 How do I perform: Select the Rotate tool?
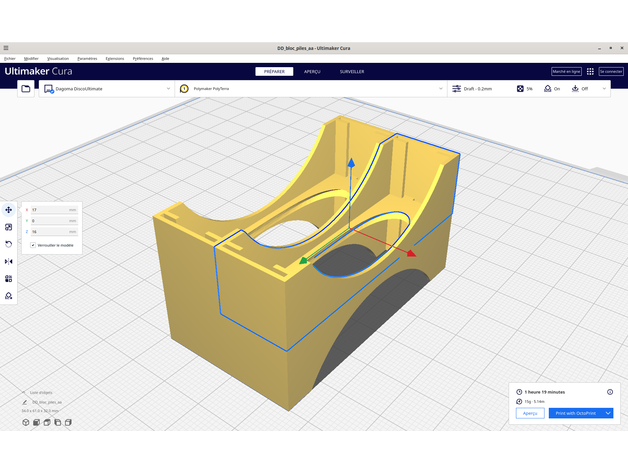point(9,244)
